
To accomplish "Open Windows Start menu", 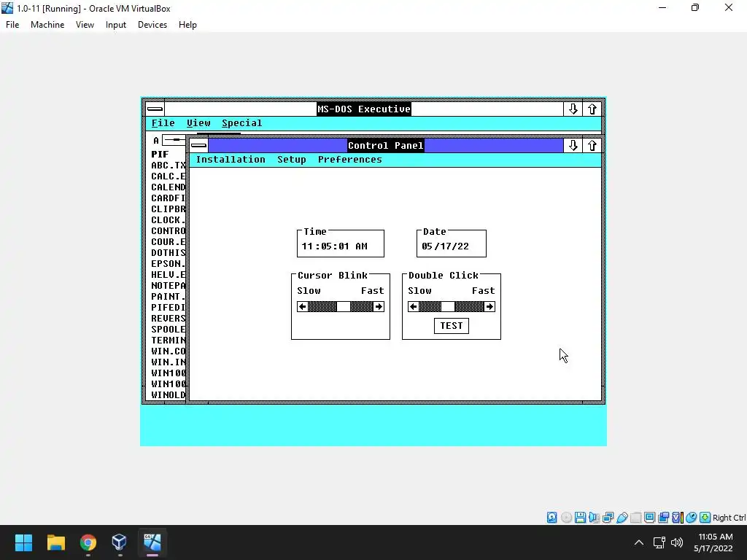I will 23,542.
